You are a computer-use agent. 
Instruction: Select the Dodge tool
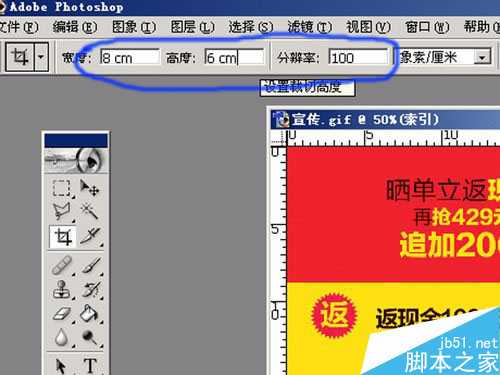coord(89,337)
